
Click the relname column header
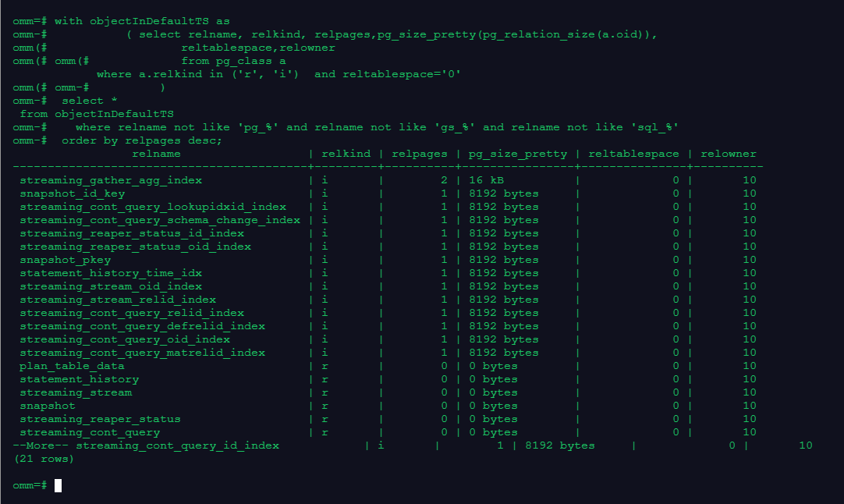[x=156, y=154]
